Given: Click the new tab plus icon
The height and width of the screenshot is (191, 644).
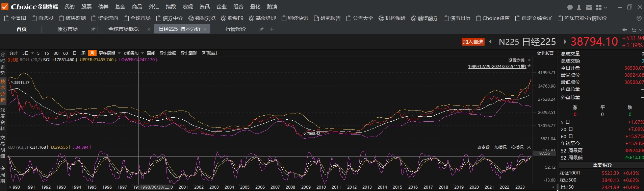Looking at the screenshot, I should click(x=272, y=29).
